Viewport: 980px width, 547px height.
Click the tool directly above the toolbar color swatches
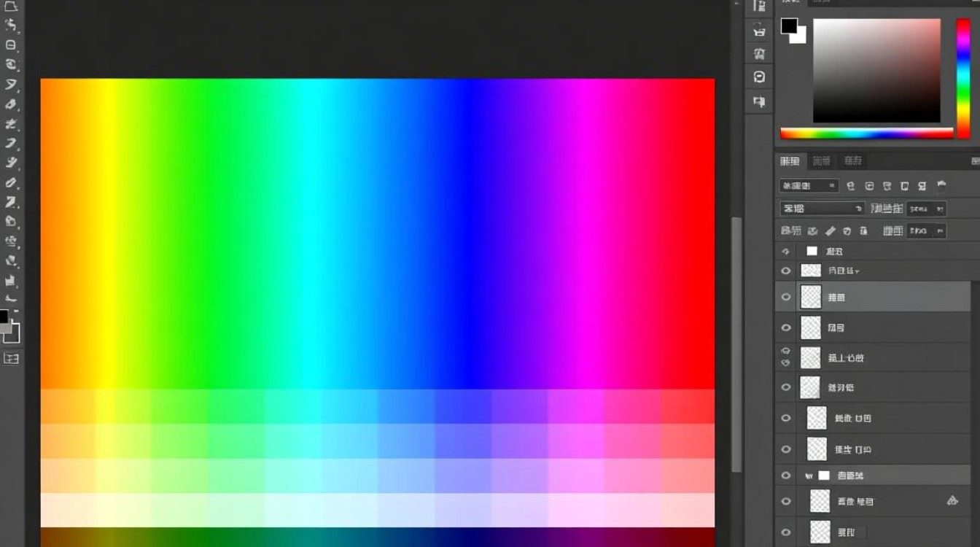(11, 299)
